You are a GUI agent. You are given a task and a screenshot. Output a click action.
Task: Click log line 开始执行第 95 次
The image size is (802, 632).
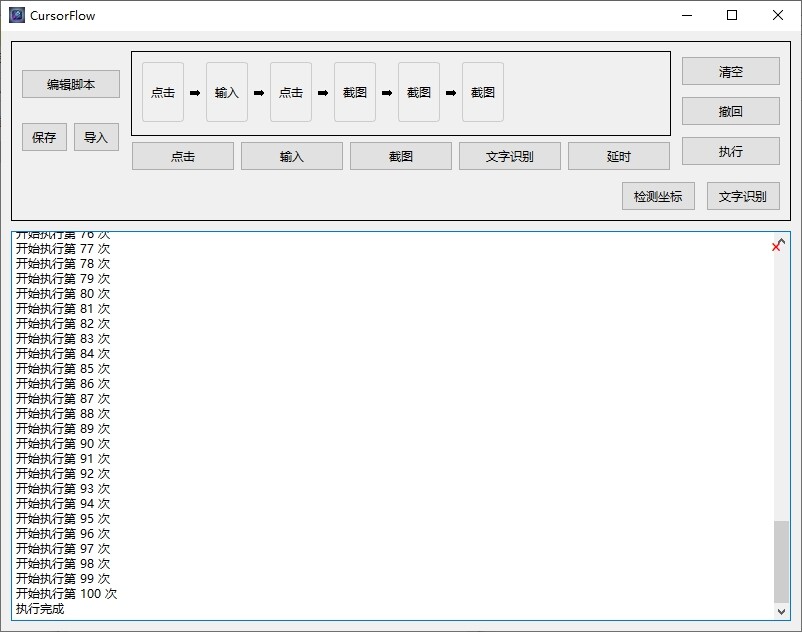[x=63, y=519]
